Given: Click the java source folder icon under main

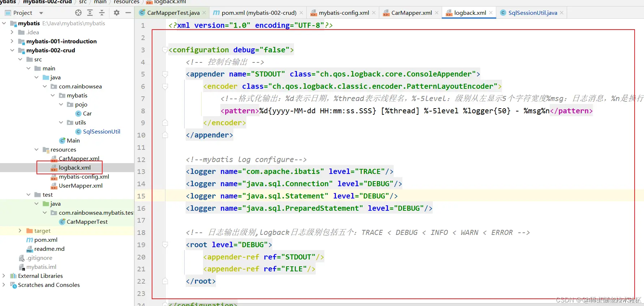Looking at the screenshot, I should click(x=46, y=78).
